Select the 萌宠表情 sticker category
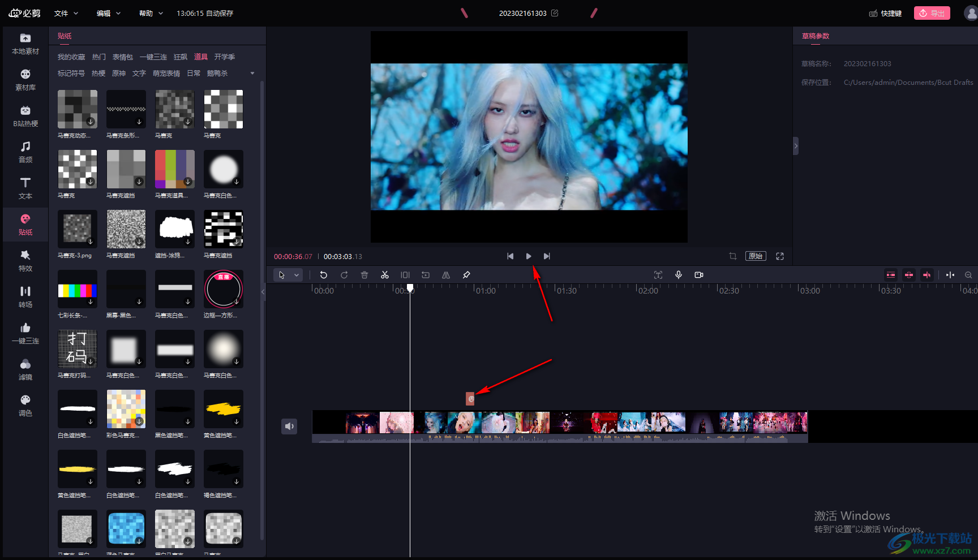This screenshot has height=560, width=978. coord(166,74)
